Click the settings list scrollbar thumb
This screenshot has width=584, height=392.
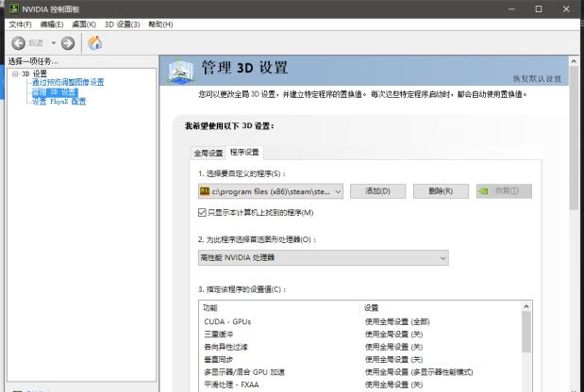(526, 332)
